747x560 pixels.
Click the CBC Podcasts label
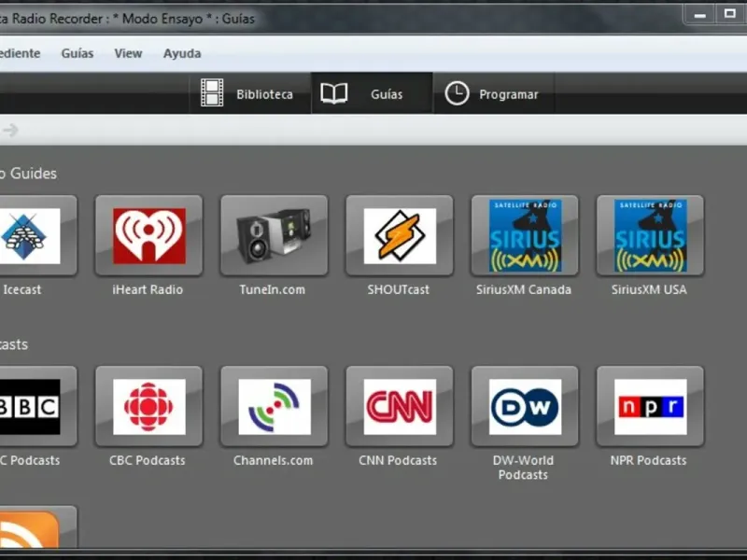point(148,460)
